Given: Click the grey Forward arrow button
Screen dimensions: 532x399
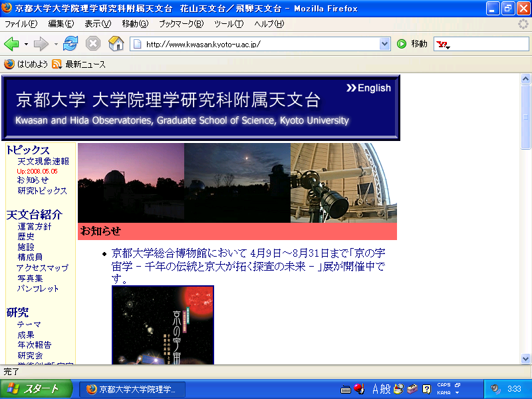Looking at the screenshot, I should [41, 44].
